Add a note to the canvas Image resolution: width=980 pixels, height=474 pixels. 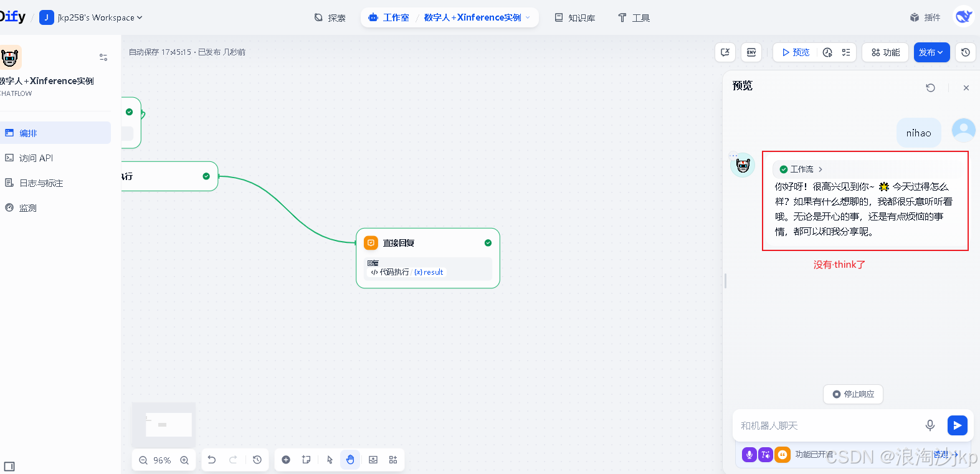click(x=307, y=460)
